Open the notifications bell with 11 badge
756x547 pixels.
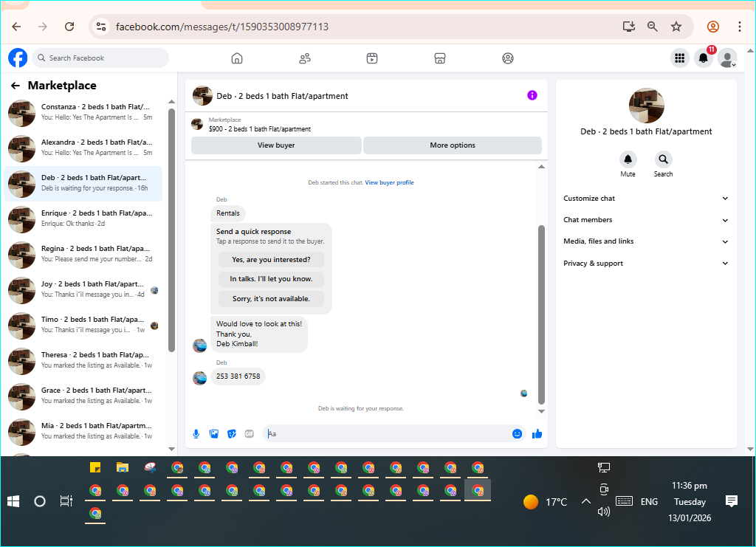[704, 58]
